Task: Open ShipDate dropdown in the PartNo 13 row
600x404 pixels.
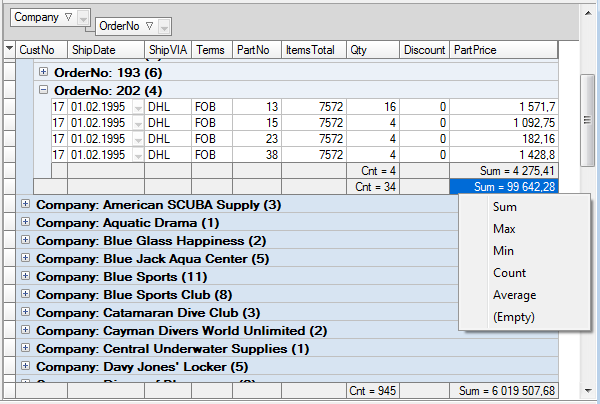Action: coord(137,107)
